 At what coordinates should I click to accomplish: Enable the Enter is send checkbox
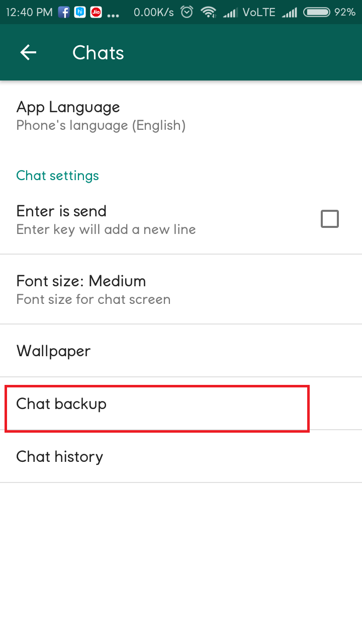point(330,219)
